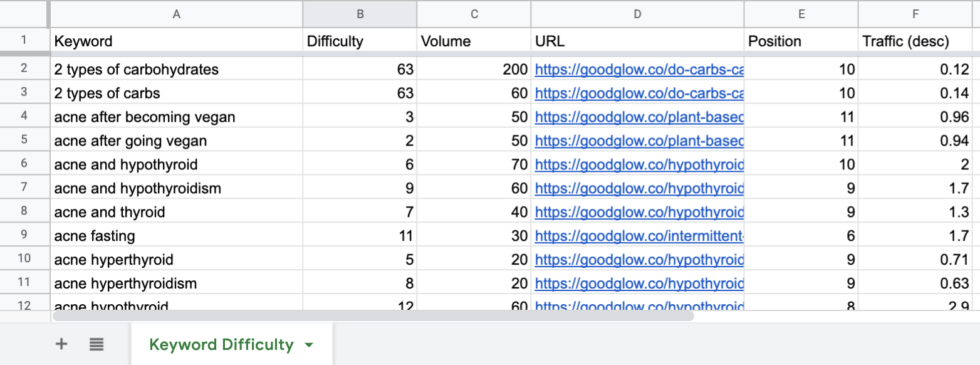This screenshot has width=980, height=365.
Task: Select the row 10 header
Action: (x=24, y=260)
